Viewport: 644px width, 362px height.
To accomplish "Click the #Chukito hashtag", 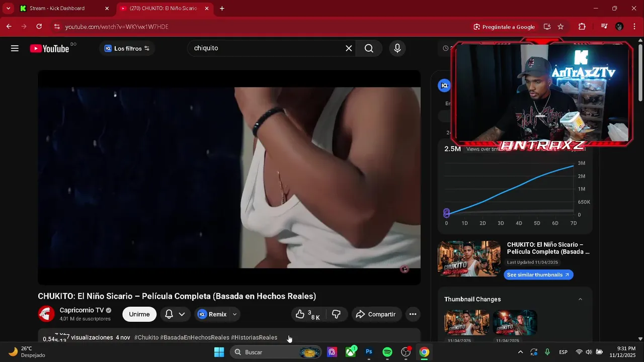I will pyautogui.click(x=146, y=337).
